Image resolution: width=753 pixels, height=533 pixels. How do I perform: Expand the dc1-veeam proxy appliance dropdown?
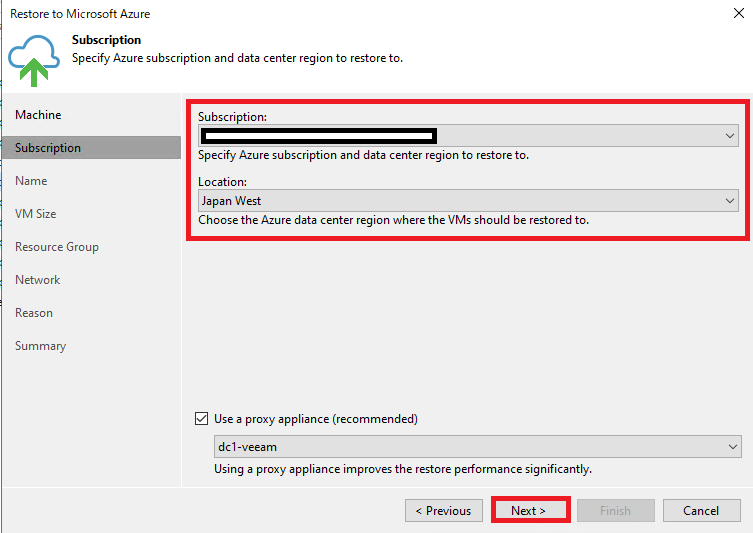click(x=477, y=447)
